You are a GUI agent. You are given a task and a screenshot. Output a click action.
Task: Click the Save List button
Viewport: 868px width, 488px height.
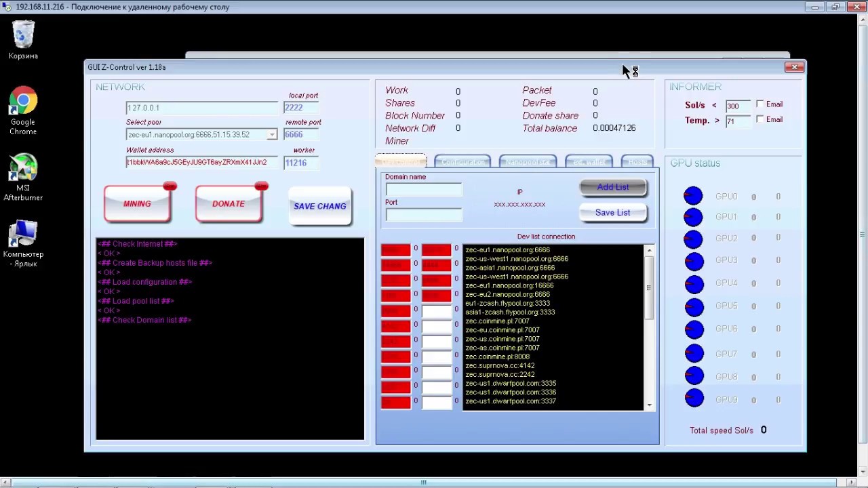(613, 212)
